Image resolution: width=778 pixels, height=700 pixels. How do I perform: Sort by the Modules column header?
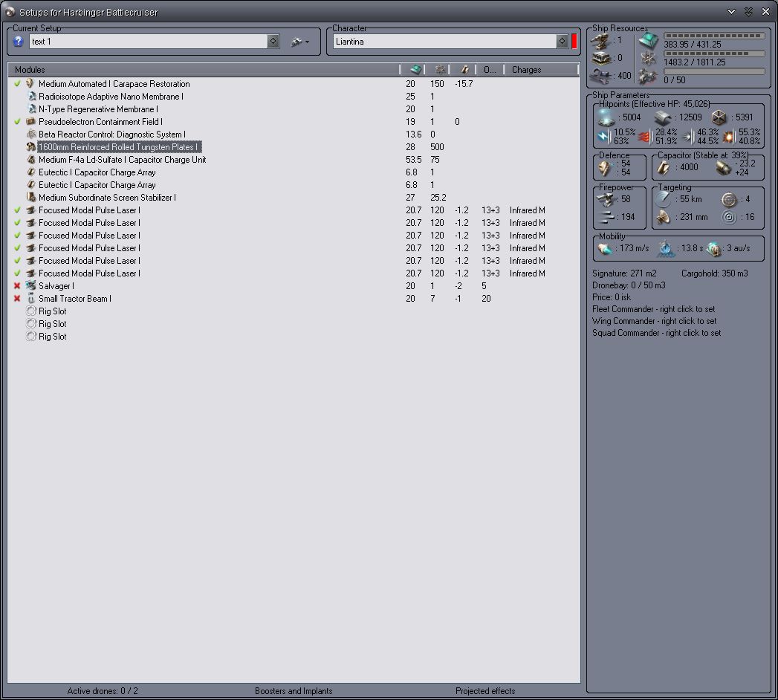point(204,69)
